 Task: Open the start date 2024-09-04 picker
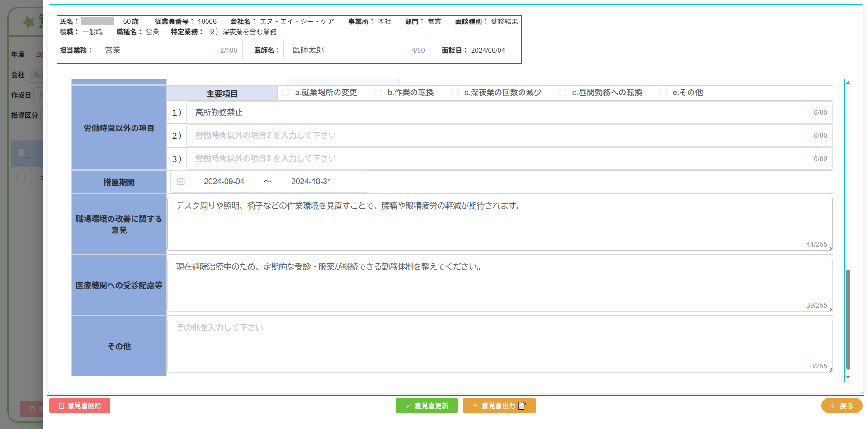224,182
